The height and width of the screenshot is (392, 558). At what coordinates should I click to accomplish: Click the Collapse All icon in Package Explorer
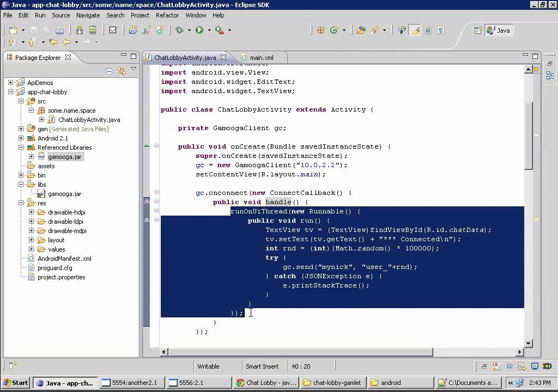(109, 71)
